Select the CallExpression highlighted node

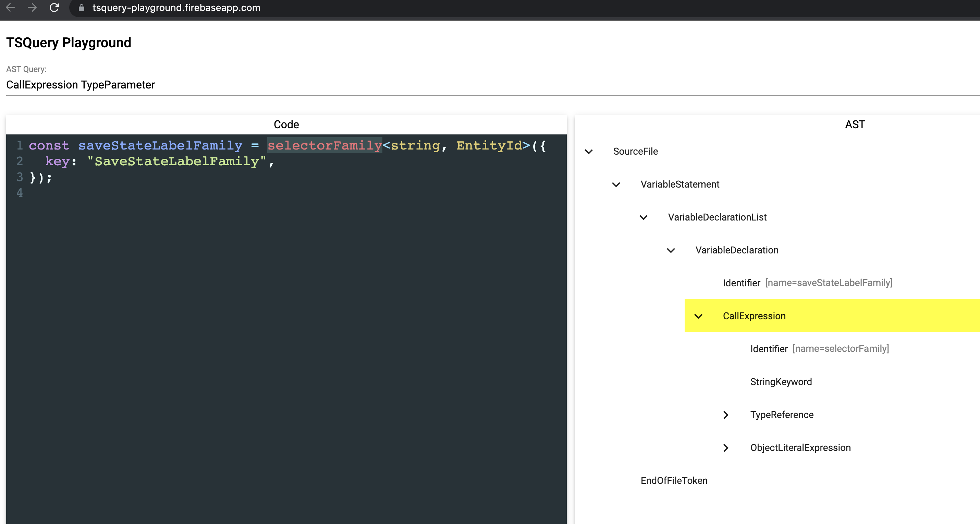point(754,316)
